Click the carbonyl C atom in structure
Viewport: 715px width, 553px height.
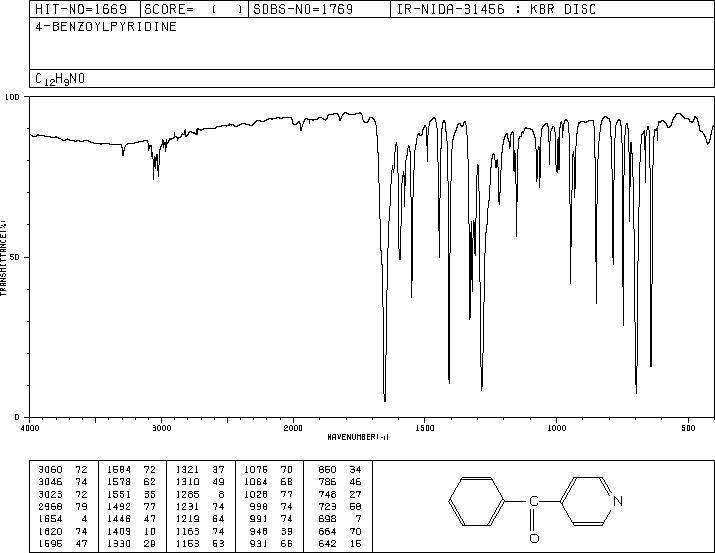534,501
